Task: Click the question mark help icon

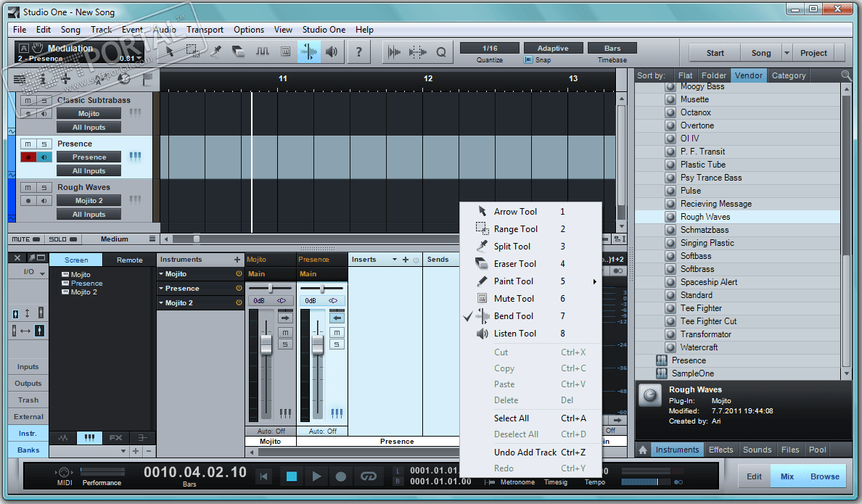Action: click(359, 52)
